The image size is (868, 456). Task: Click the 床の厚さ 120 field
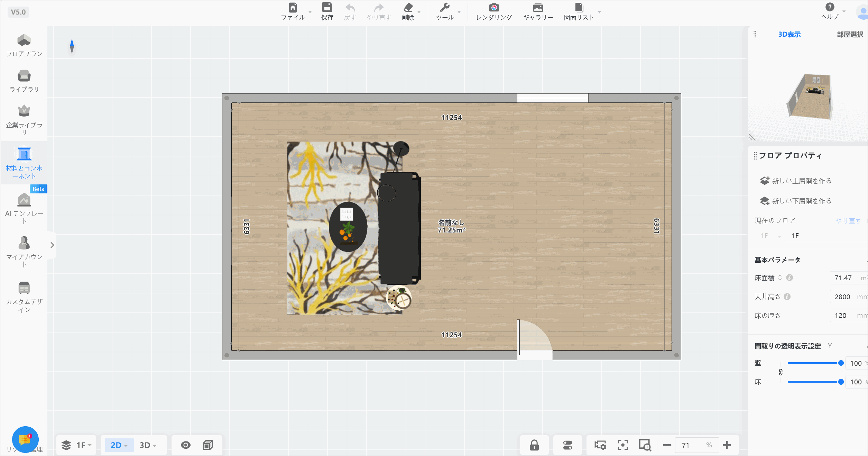pos(849,315)
